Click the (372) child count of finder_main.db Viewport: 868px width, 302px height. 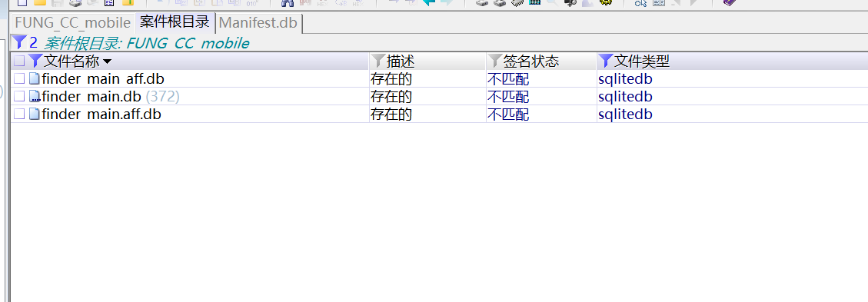tap(163, 96)
